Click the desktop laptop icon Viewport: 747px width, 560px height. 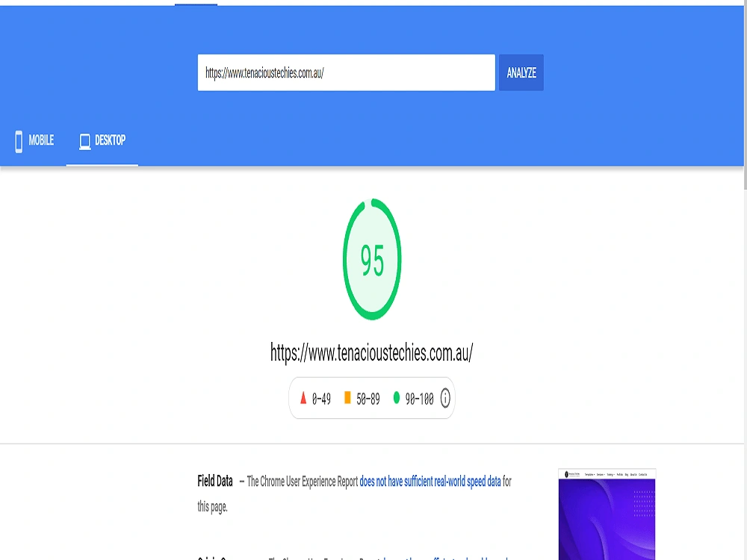pyautogui.click(x=85, y=141)
